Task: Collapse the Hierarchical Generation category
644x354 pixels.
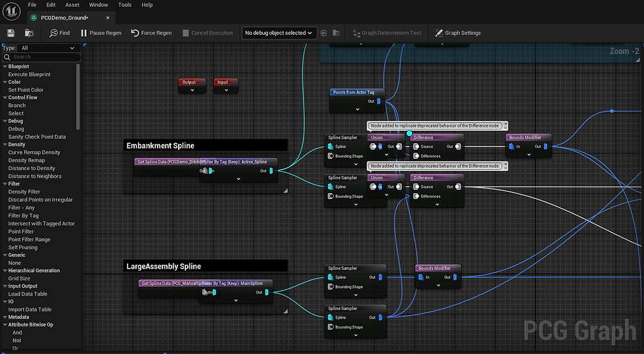Action: [x=5, y=271]
